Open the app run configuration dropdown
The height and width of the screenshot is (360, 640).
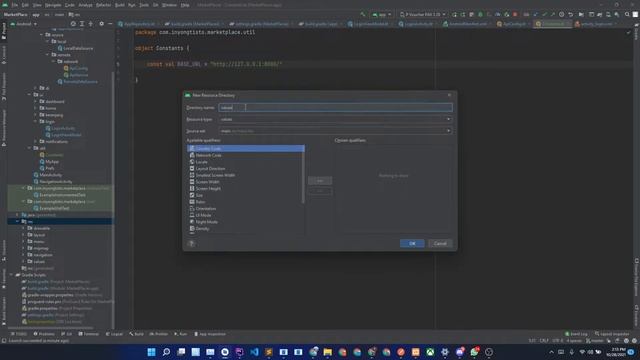pos(382,14)
